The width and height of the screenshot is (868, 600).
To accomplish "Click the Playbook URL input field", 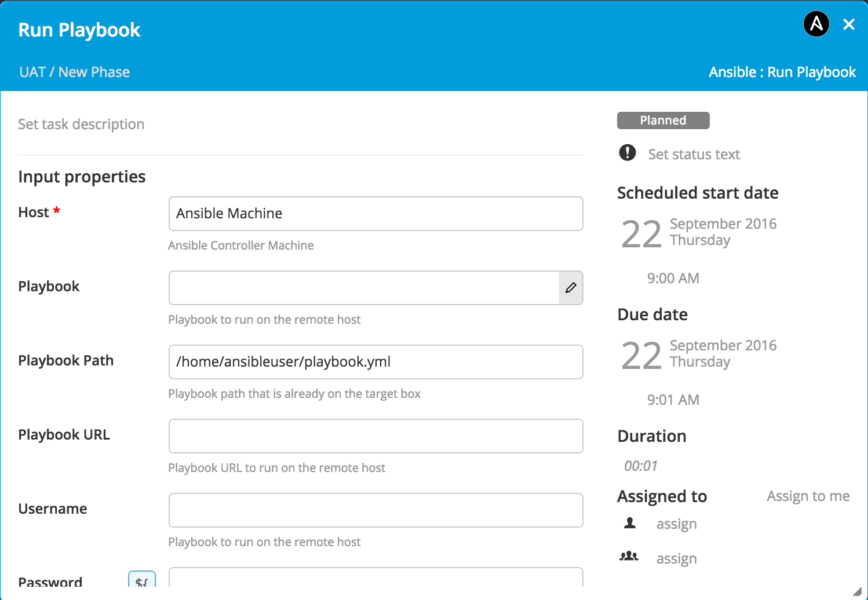I will (376, 436).
